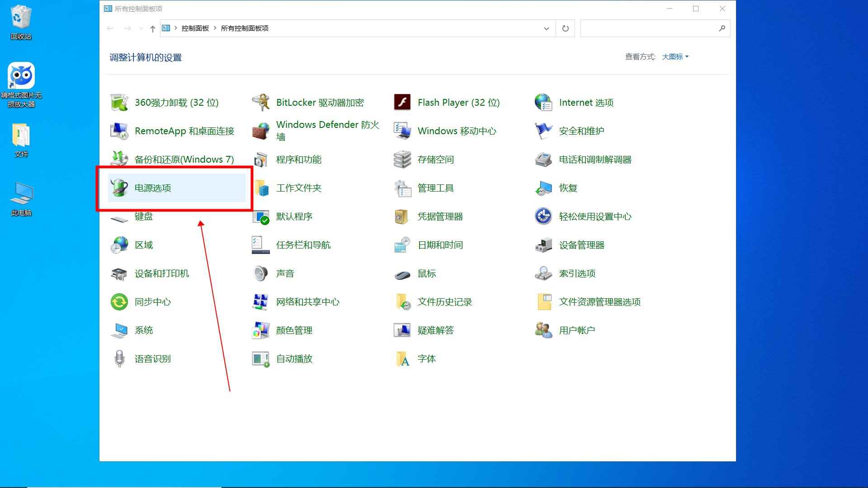Select the 嗨格式图片无损放大器 desktop shortcut
The height and width of the screenshot is (488, 868).
tap(21, 85)
